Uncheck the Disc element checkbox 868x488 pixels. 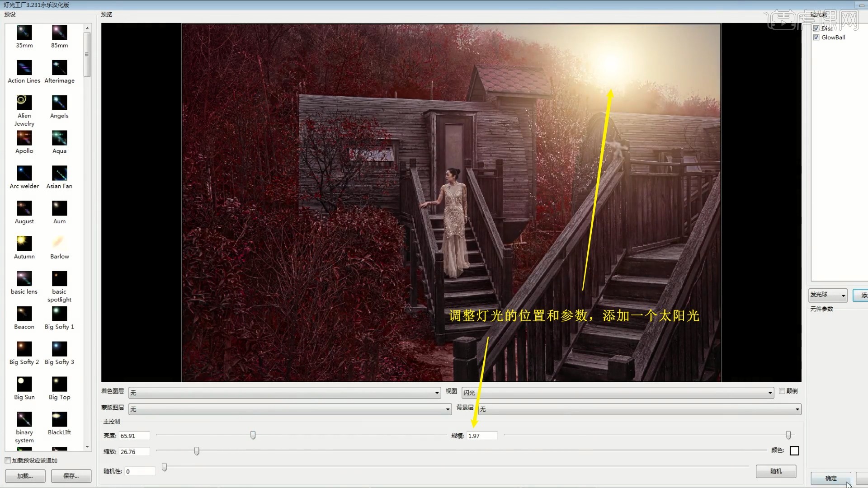coord(816,28)
